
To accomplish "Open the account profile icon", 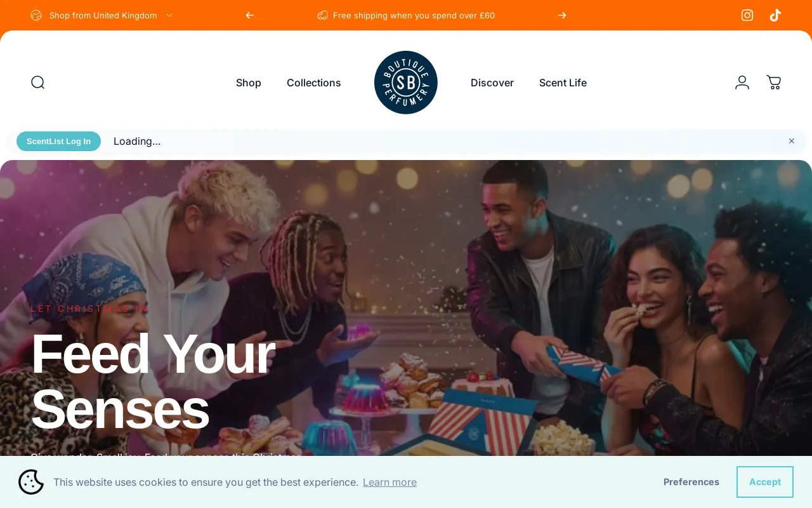I will click(742, 83).
